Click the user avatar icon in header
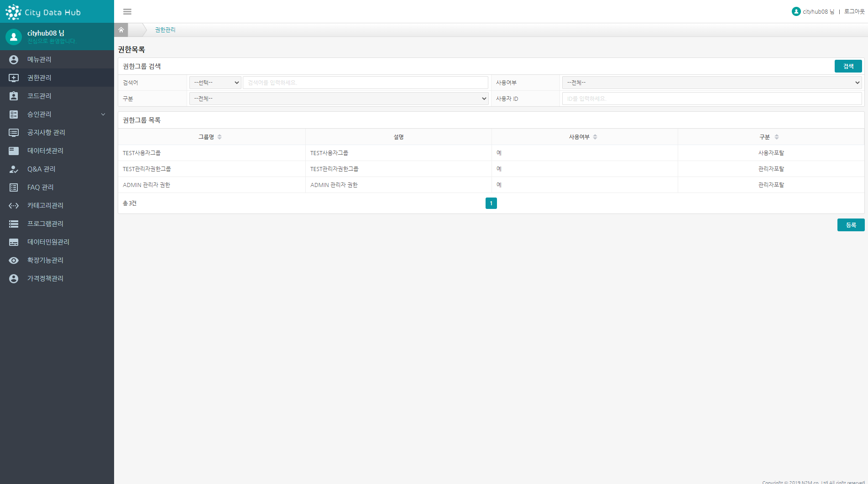The height and width of the screenshot is (484, 868). [796, 11]
